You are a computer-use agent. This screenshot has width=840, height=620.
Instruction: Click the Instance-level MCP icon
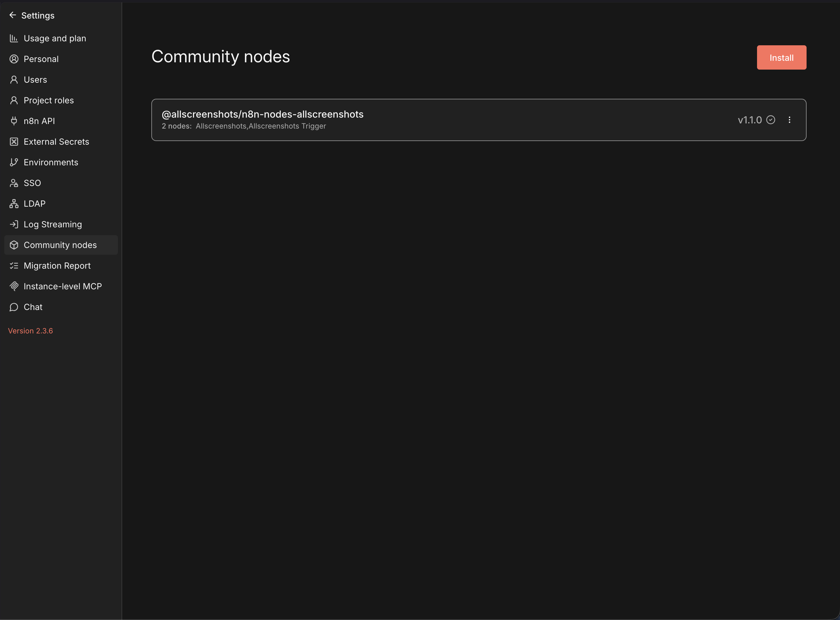14,286
